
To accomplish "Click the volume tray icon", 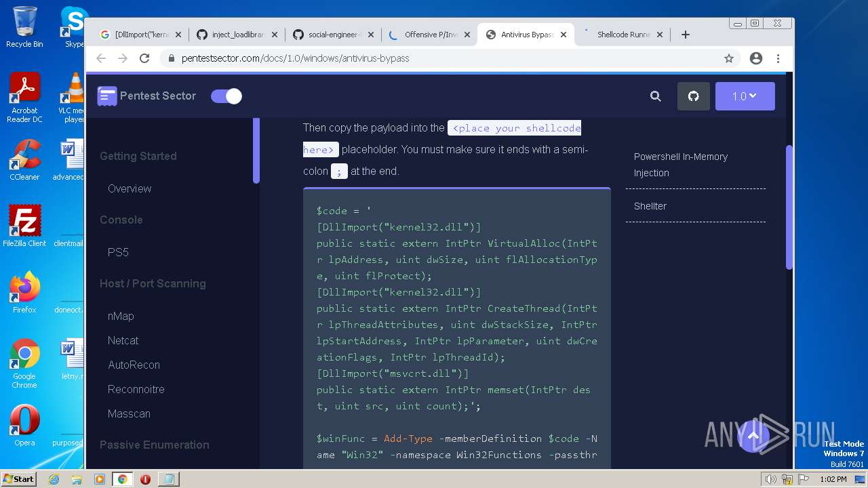I will [x=770, y=479].
